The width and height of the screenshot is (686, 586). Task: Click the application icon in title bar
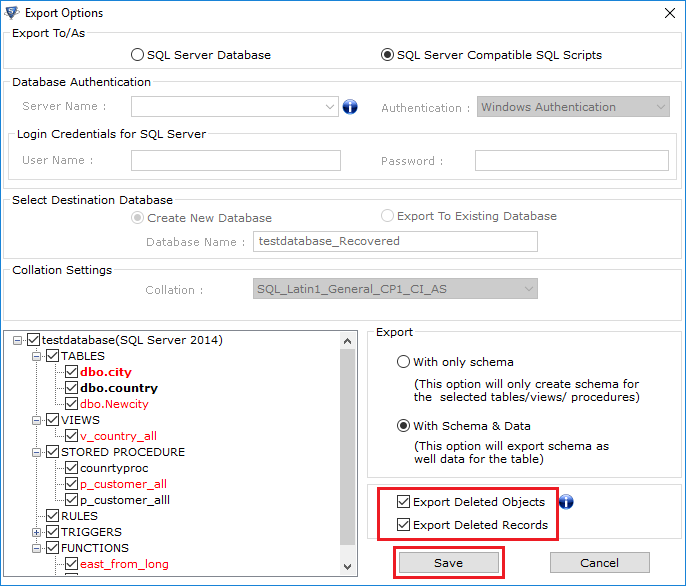pos(12,13)
